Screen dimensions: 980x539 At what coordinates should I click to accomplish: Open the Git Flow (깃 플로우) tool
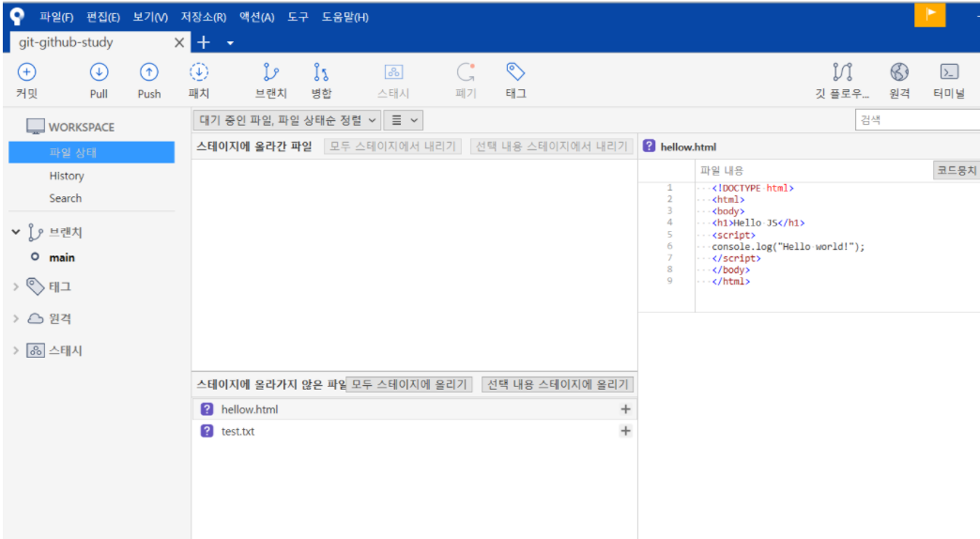coord(843,72)
